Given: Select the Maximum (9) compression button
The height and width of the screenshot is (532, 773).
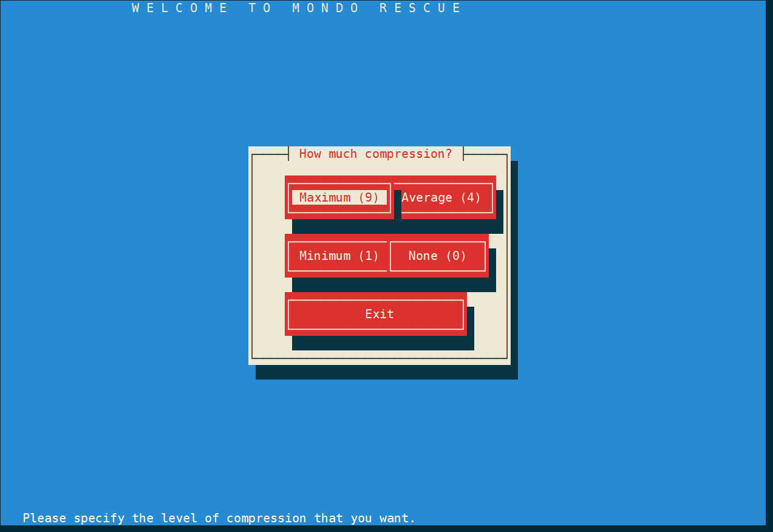Looking at the screenshot, I should pyautogui.click(x=339, y=197).
